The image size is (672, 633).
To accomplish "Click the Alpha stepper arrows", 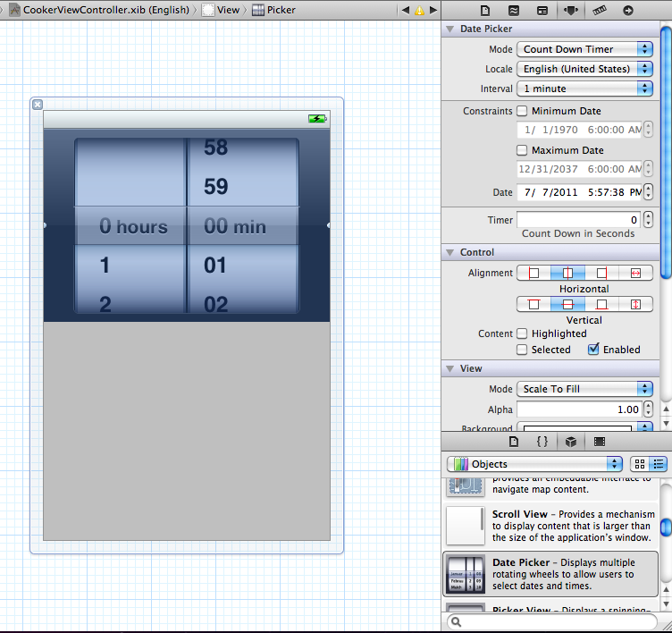I will tap(649, 409).
